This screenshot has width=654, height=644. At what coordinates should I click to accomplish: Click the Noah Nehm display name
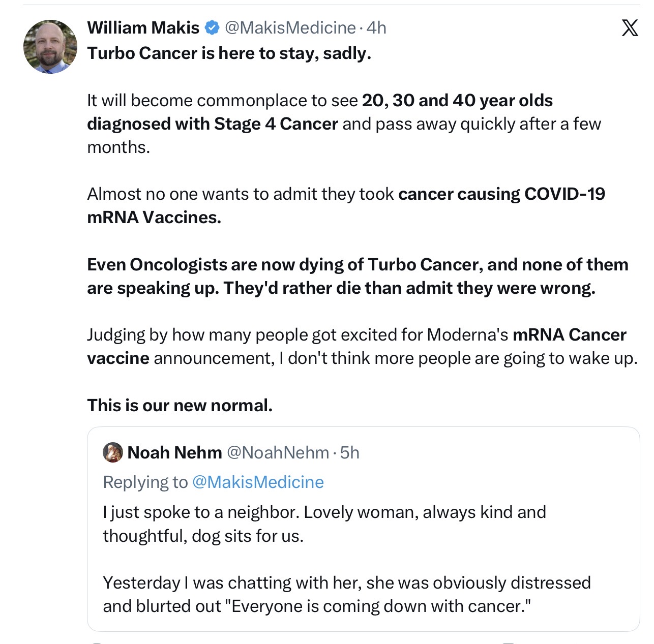point(174,452)
